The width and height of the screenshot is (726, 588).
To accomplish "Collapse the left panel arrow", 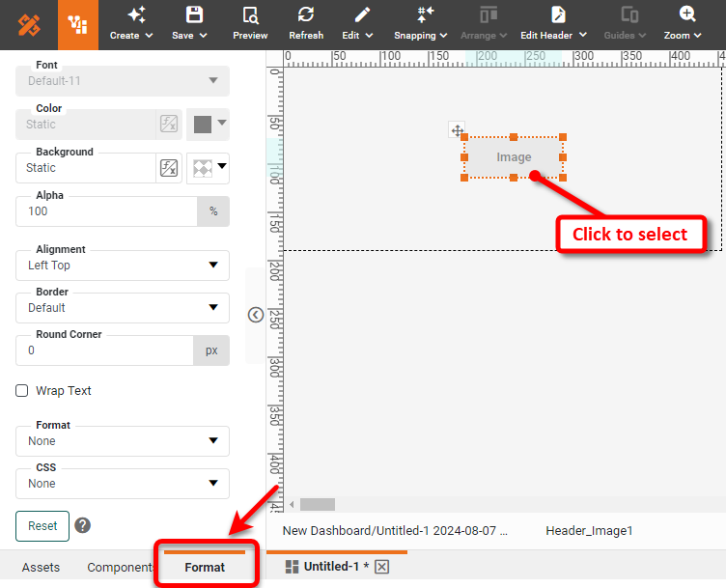I will (256, 315).
